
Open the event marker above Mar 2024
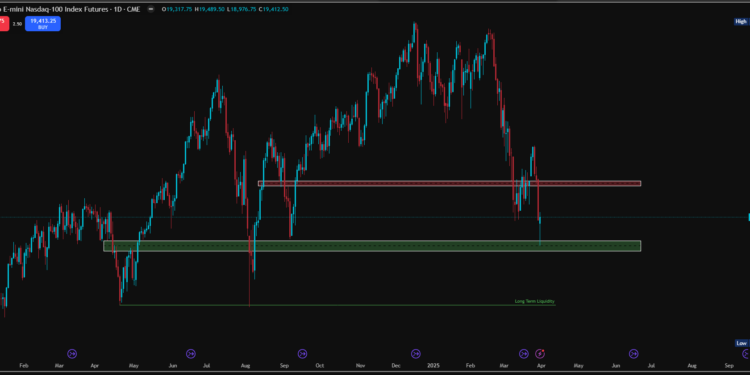coord(72,354)
